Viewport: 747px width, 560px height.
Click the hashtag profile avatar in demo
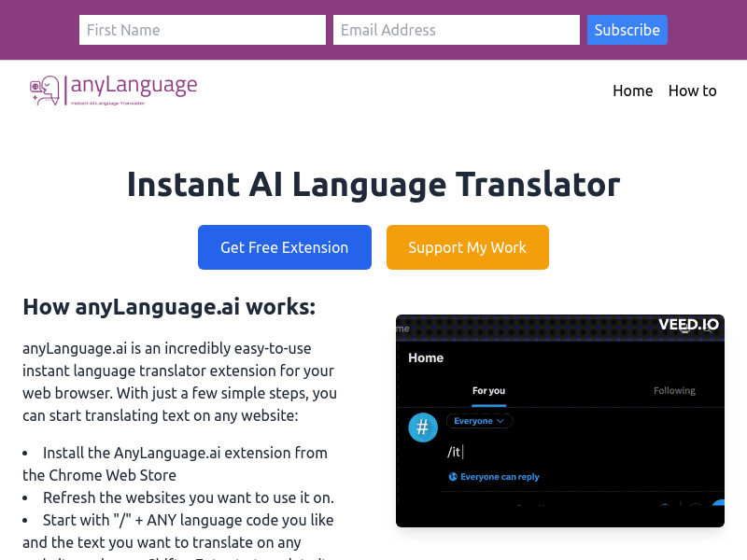tap(423, 427)
